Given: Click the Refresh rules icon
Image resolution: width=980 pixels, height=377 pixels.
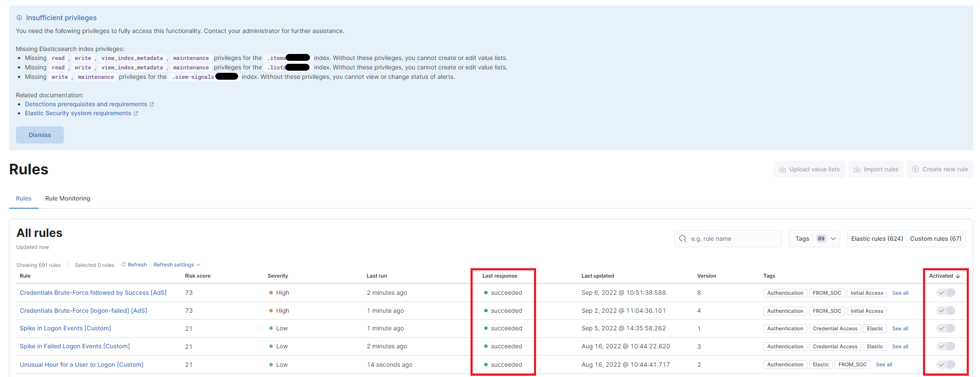Looking at the screenshot, I should [124, 265].
